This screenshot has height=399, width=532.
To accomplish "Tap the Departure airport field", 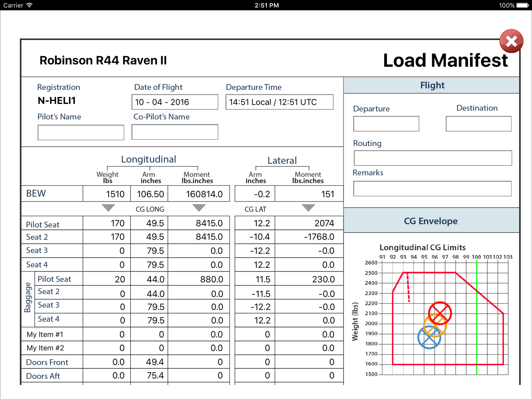I will [x=386, y=124].
